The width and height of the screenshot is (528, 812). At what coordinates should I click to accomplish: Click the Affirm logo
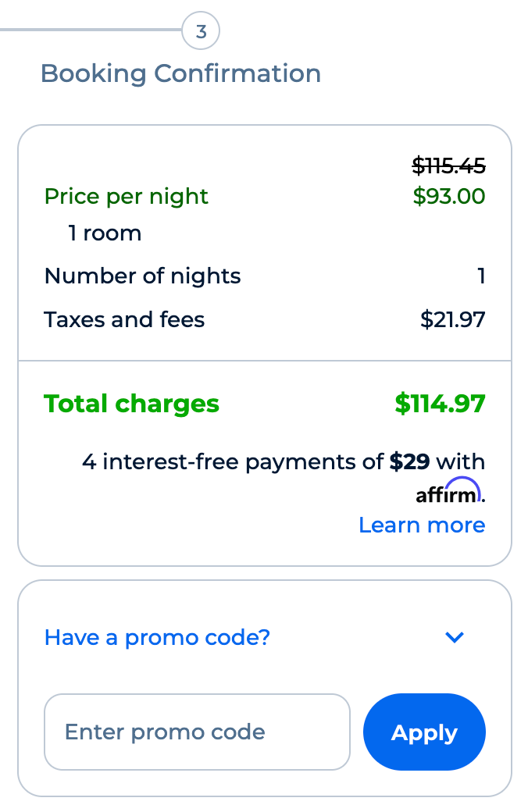(x=451, y=491)
